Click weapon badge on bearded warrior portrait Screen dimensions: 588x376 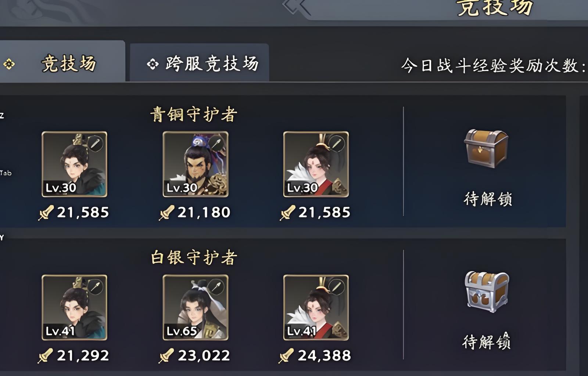(216, 144)
